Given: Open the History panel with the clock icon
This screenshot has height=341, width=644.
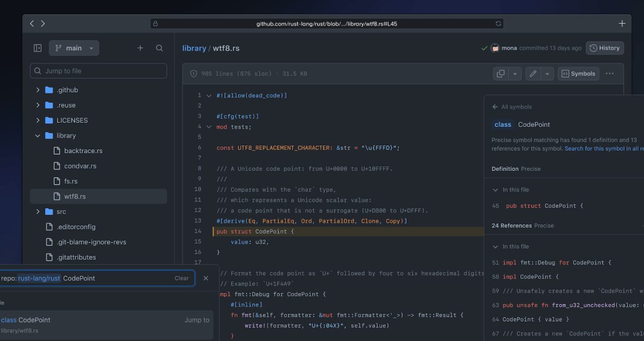Looking at the screenshot, I should pos(605,48).
